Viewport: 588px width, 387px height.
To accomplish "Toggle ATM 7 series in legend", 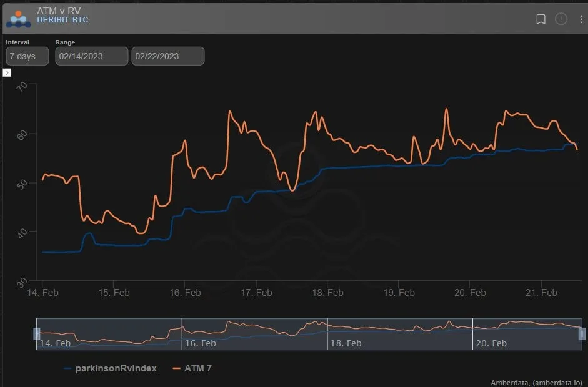I will [x=192, y=368].
